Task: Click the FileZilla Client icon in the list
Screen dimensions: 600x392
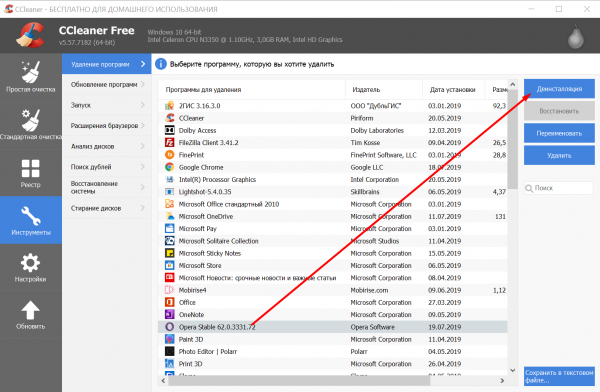Action: point(170,142)
